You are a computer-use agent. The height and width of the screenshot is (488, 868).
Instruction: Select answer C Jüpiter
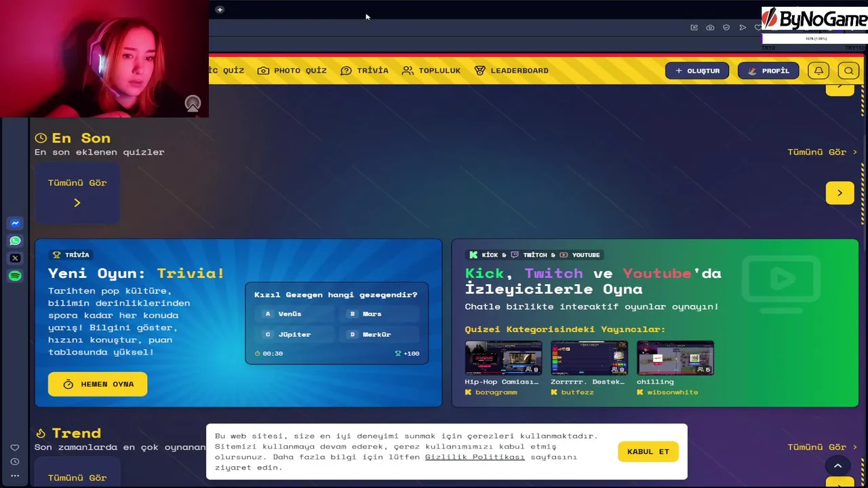294,334
